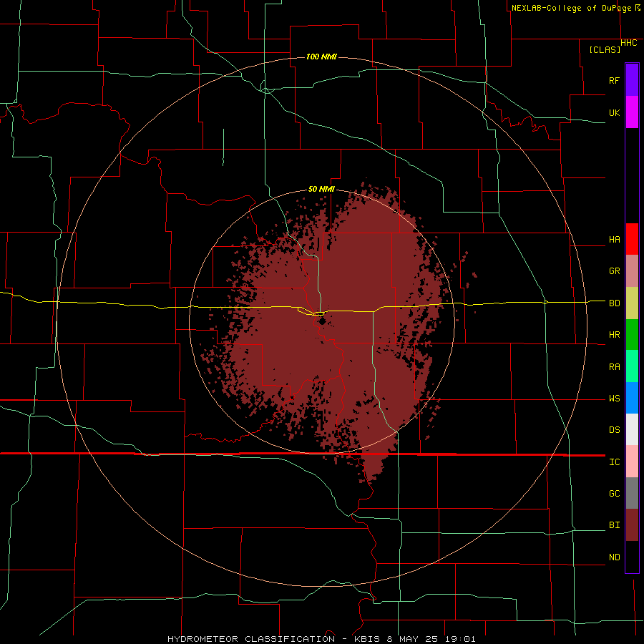Click the UK magenta color swatch
The height and width of the screenshot is (644, 644).
point(632,112)
